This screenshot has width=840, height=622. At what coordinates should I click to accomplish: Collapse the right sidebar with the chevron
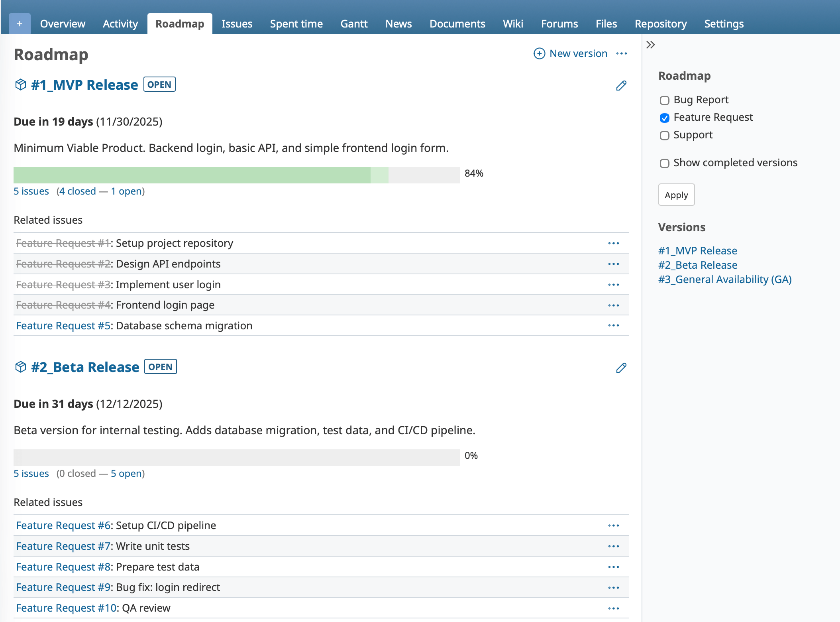click(x=651, y=45)
